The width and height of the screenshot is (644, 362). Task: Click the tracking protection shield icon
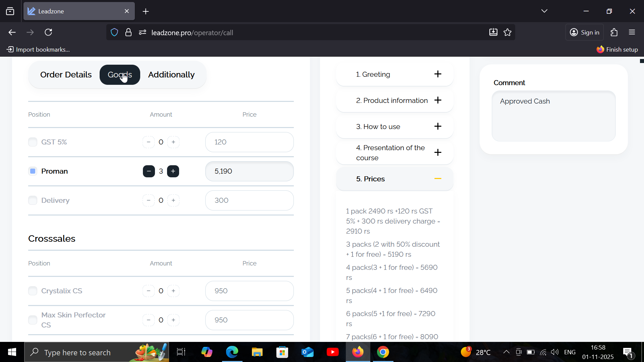click(114, 33)
